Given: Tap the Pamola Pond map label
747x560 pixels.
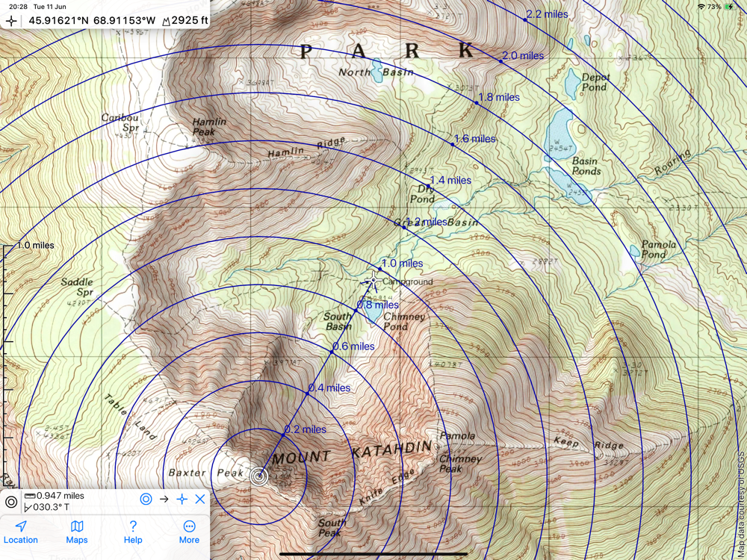Looking at the screenshot, I should 658,249.
